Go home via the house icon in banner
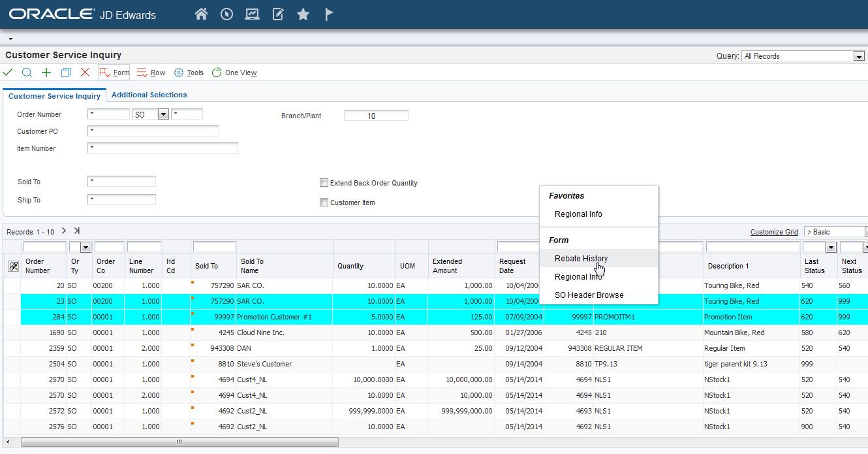 click(x=201, y=13)
